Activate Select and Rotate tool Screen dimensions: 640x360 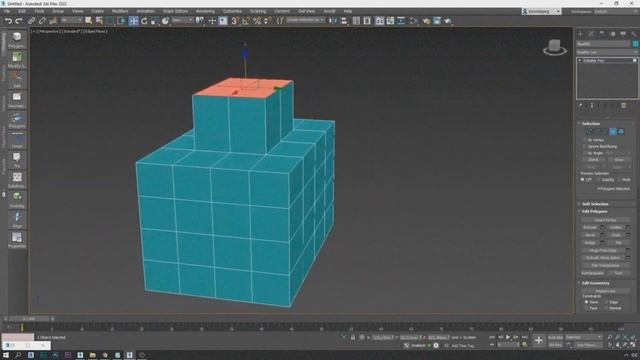click(144, 20)
